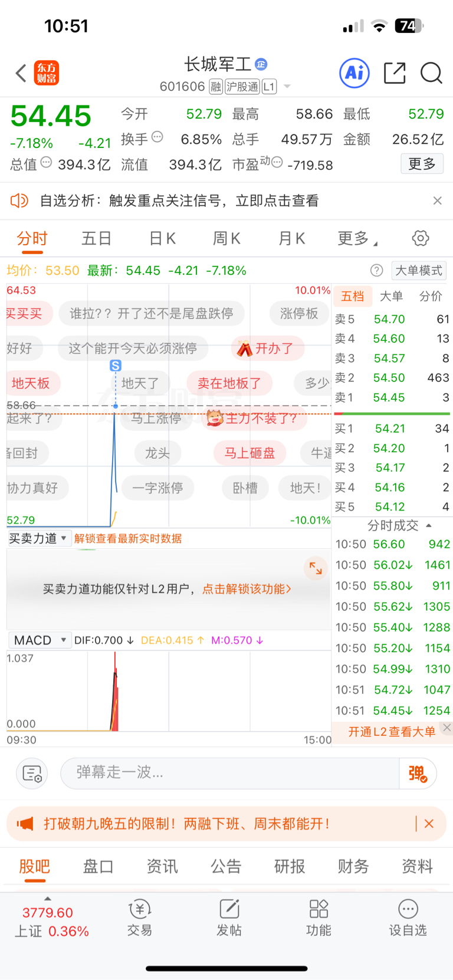Expand the 上证 index bar arrow
This screenshot has height=980, width=453.
48,899
